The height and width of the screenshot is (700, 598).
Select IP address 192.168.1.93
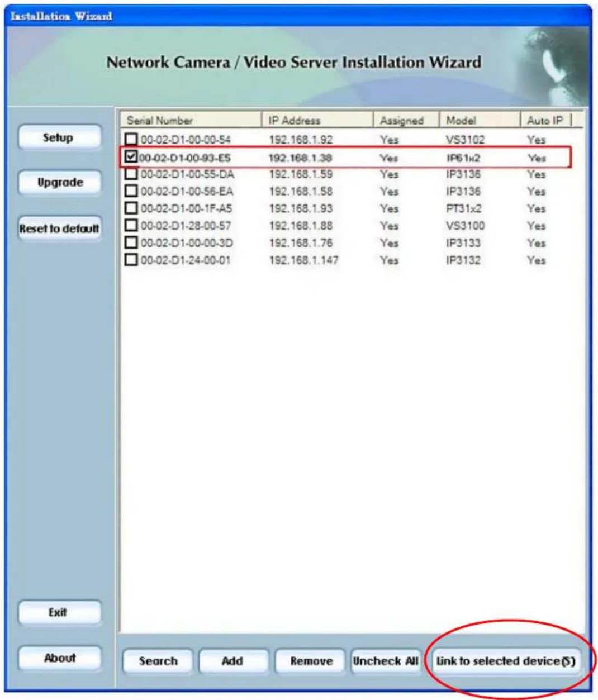(x=300, y=209)
